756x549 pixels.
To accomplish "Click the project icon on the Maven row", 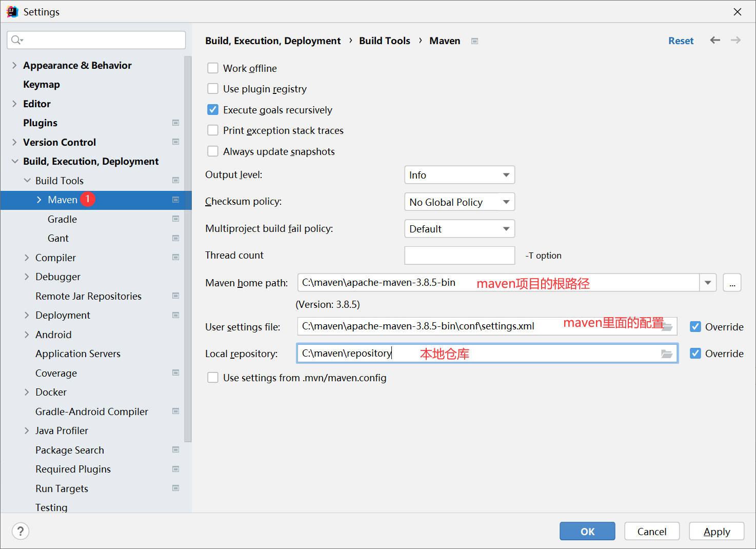I will (175, 200).
